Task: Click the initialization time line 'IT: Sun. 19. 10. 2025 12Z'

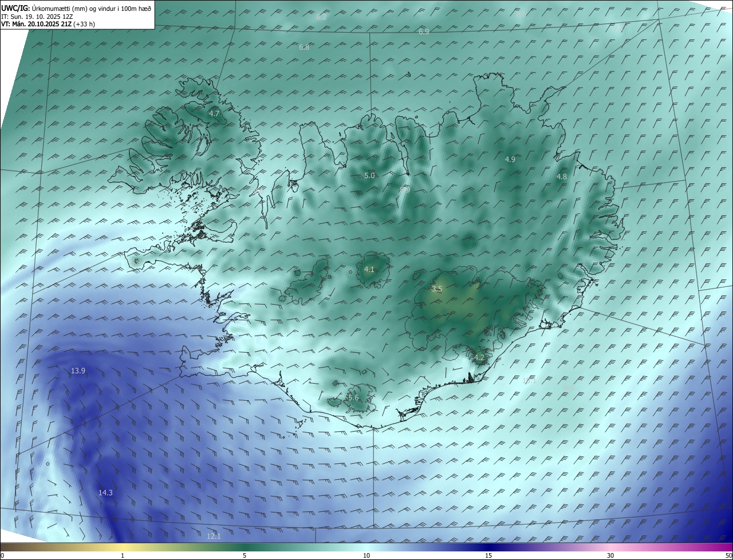Action: tap(38, 16)
